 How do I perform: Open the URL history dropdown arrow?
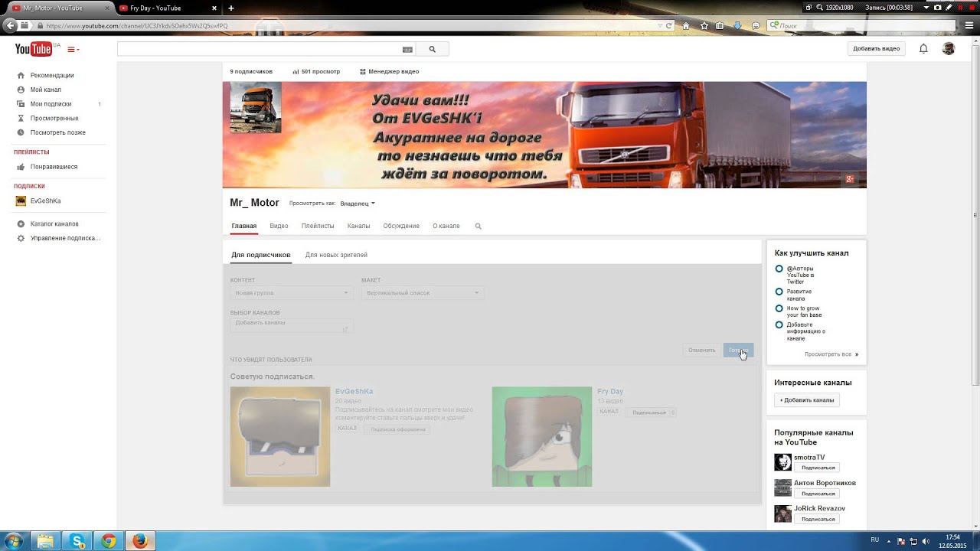pos(660,25)
